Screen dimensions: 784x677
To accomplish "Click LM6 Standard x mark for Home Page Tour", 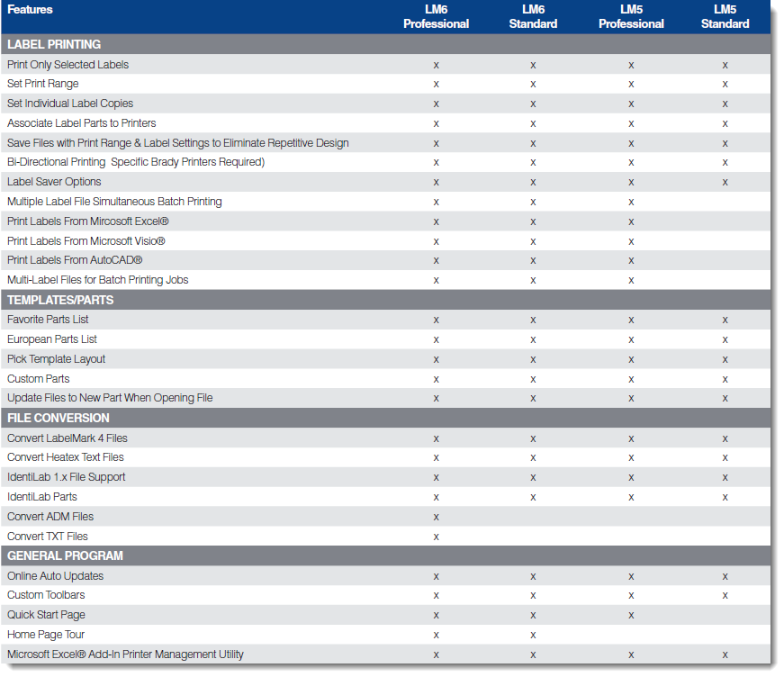I will point(533,635).
